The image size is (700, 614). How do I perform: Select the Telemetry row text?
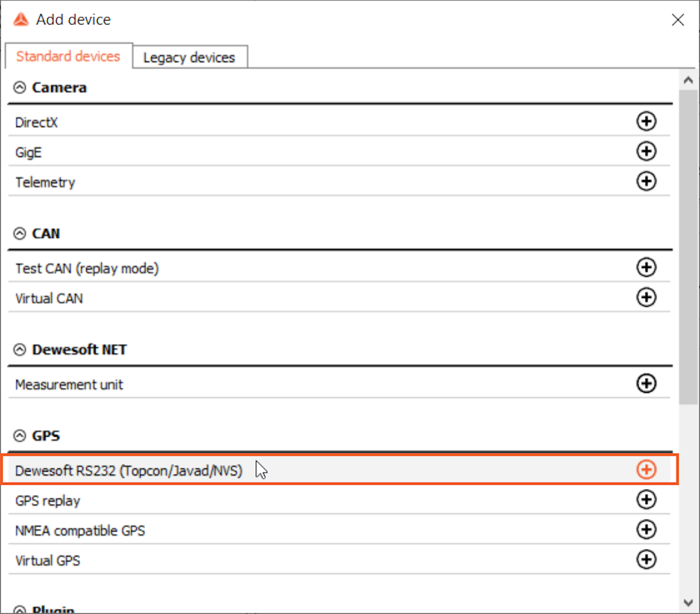pos(45,182)
